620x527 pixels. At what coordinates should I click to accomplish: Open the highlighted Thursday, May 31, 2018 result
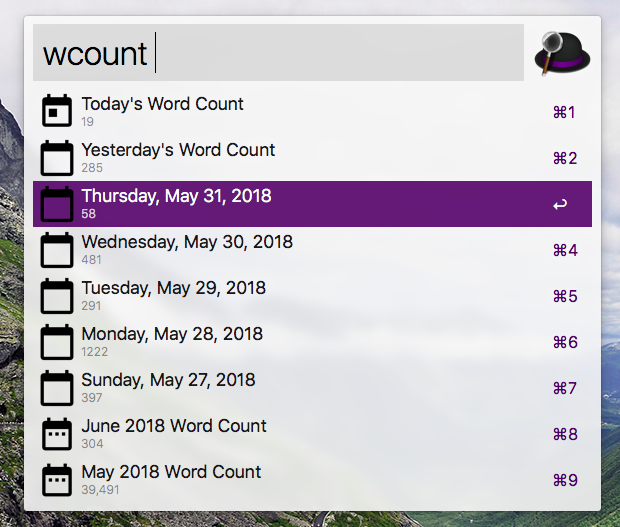point(176,197)
